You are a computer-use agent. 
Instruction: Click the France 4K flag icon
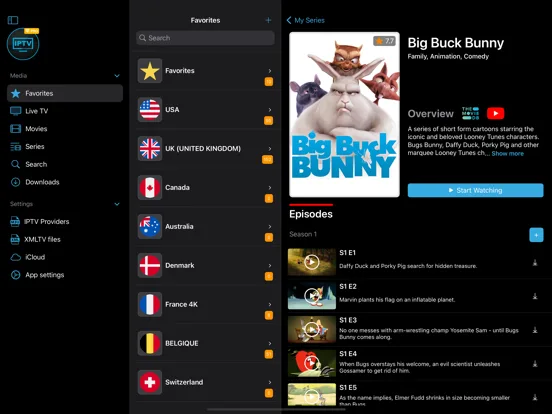150,304
